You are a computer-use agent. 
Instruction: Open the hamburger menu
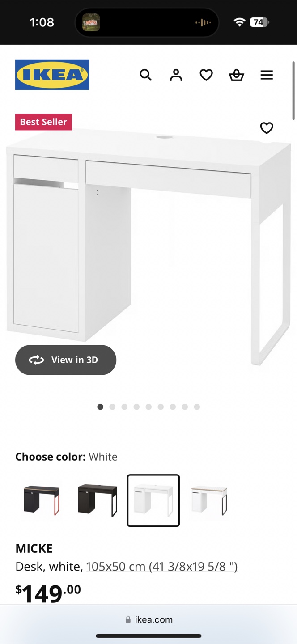[x=267, y=75]
